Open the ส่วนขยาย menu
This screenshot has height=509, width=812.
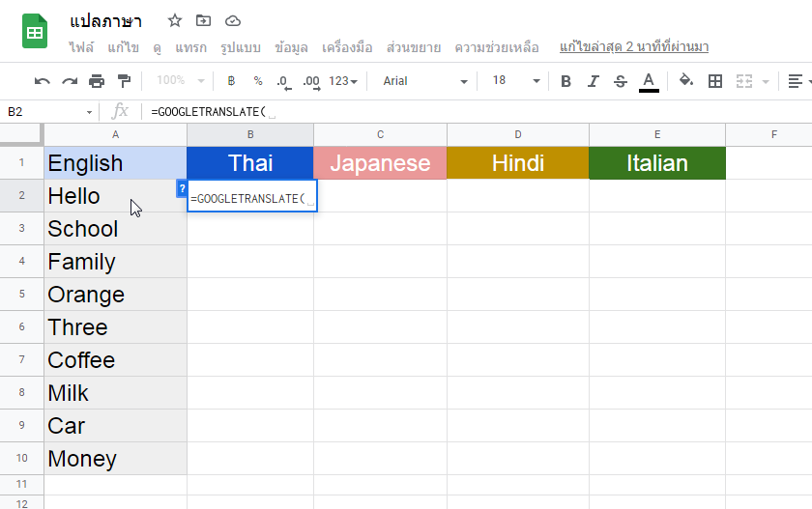(414, 47)
